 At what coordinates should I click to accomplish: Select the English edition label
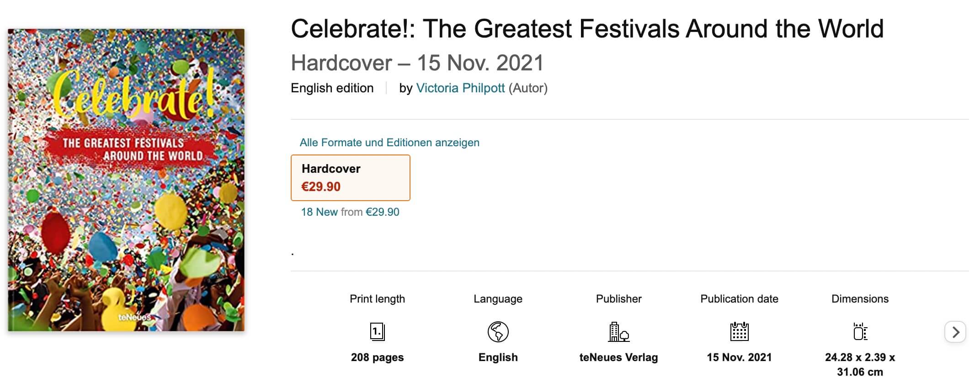click(332, 88)
